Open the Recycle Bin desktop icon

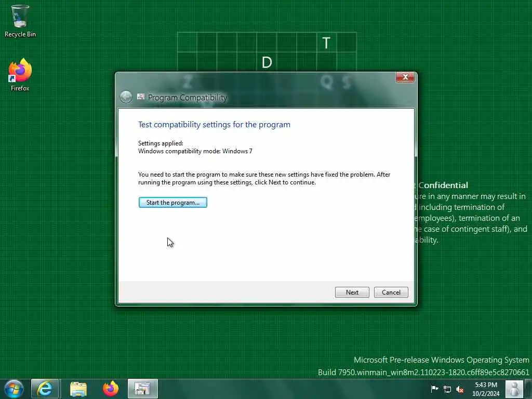point(20,21)
